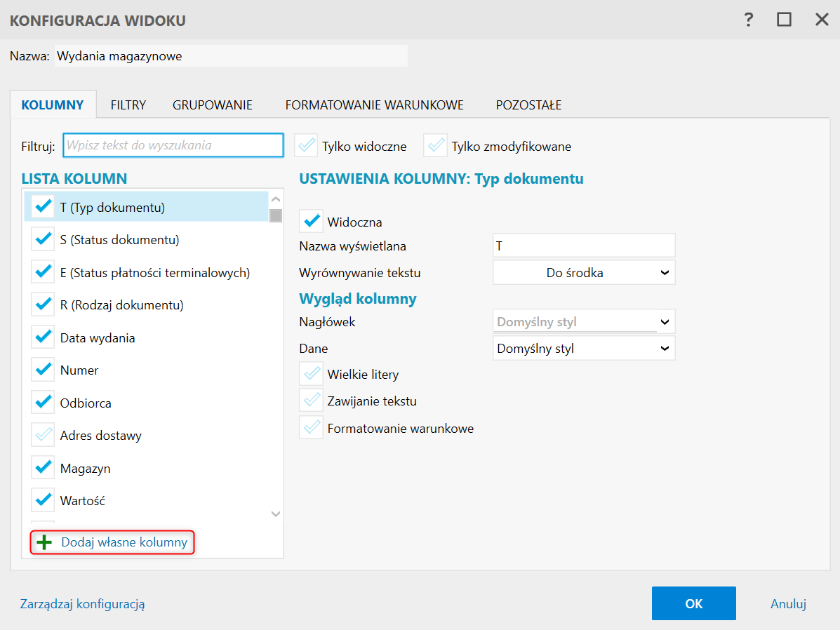Open the Formatowanie warunkowe tab
Viewport: 840px width, 630px height.
click(x=374, y=105)
